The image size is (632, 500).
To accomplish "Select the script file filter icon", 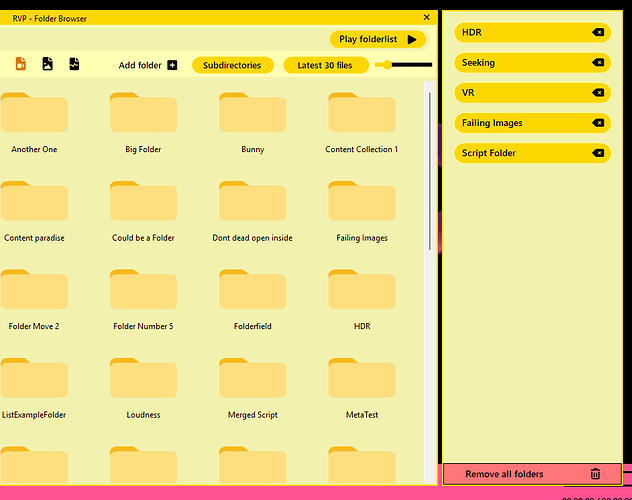I will 74,64.
